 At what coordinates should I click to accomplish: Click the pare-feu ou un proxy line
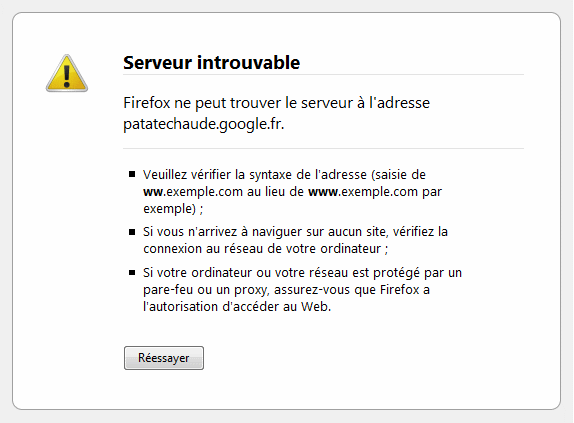click(x=286, y=290)
